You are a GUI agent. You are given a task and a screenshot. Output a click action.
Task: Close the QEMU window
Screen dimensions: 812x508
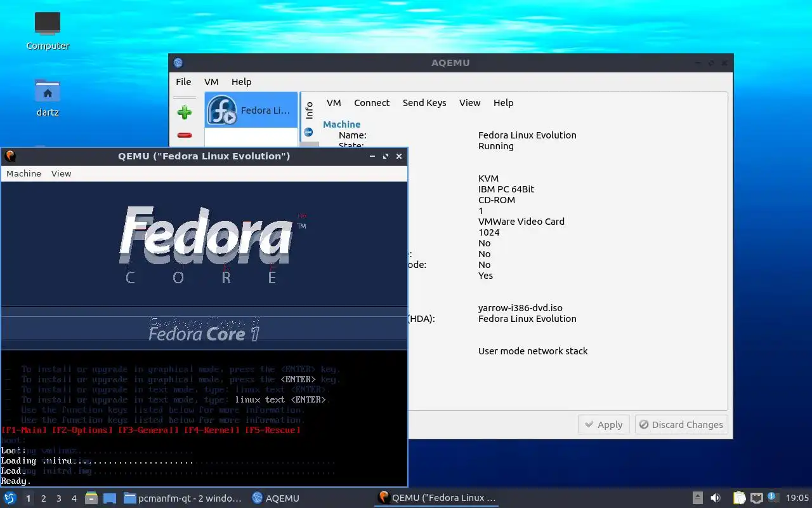tap(399, 156)
